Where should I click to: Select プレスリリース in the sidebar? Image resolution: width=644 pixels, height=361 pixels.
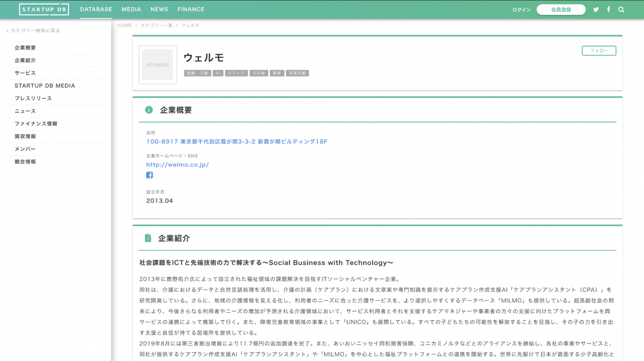point(33,98)
